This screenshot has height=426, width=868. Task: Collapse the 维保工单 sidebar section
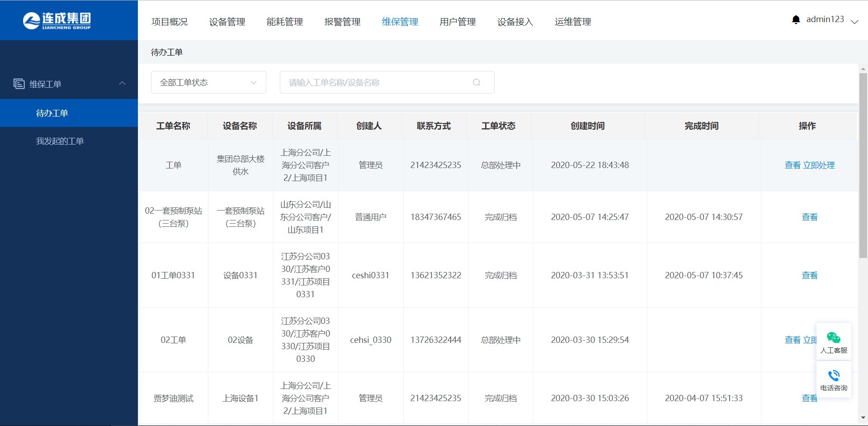click(122, 83)
